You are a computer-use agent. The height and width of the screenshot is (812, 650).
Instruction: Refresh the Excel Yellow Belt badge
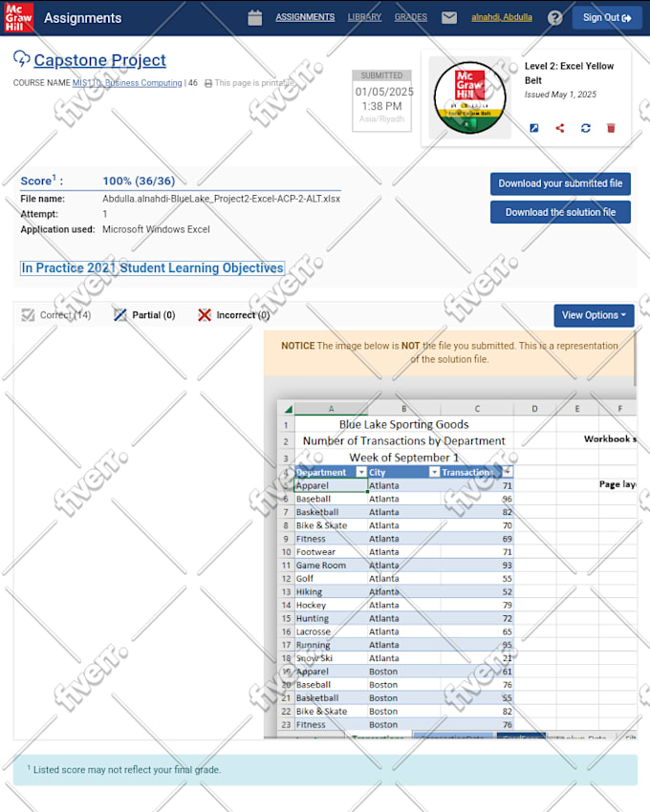pos(586,128)
